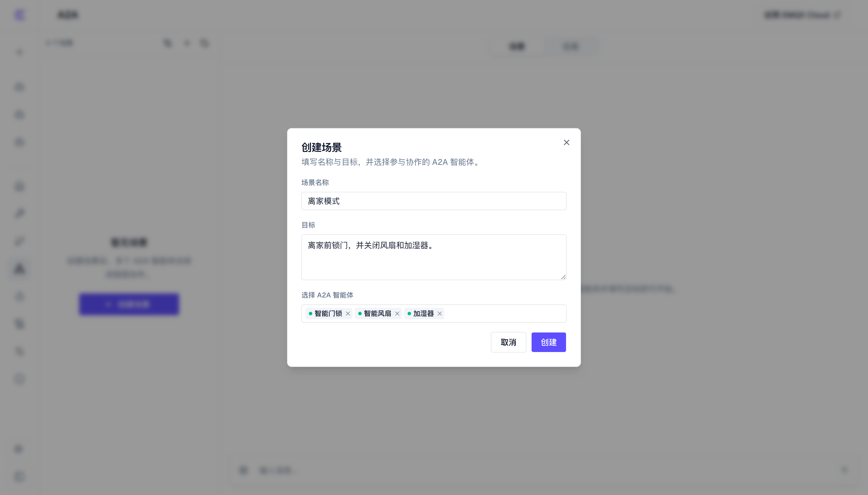Remove the 加湿器 agent tag
Viewport: 868px width, 495px height.
click(x=439, y=314)
